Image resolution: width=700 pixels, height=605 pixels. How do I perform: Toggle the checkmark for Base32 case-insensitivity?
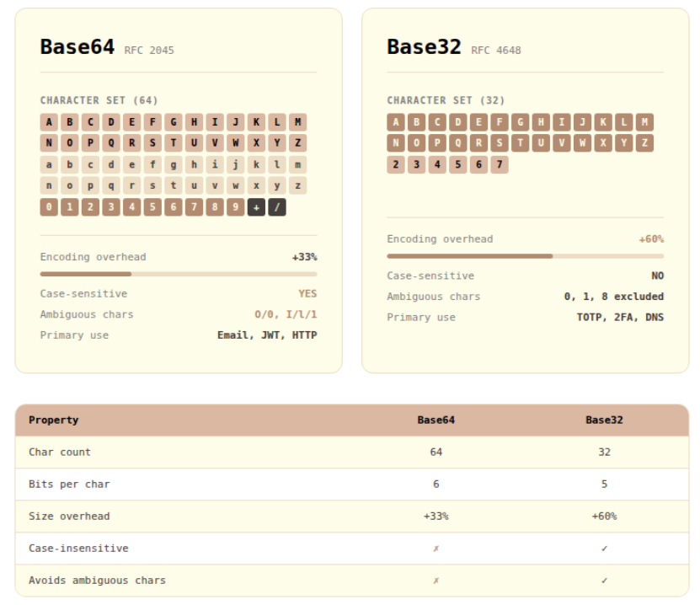[604, 548]
